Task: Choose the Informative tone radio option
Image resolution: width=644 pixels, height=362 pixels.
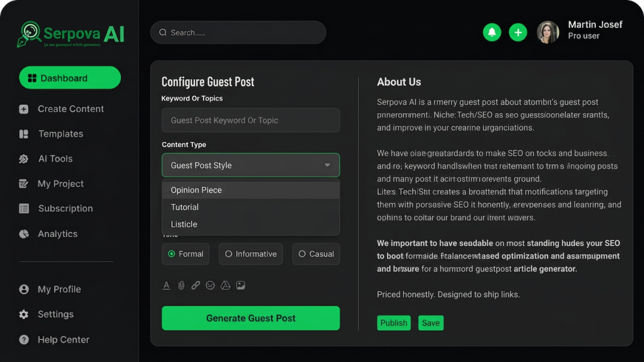Action: click(x=250, y=254)
